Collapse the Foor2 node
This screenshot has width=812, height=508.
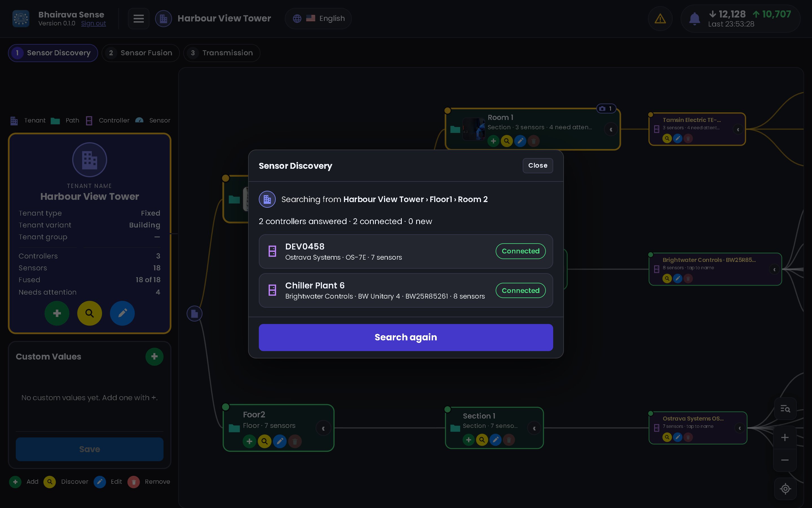323,428
